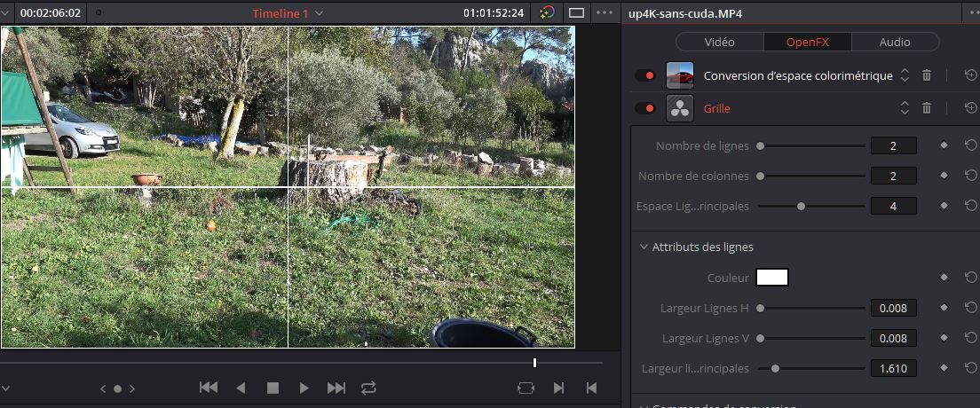The height and width of the screenshot is (408, 980).
Task: Reset the Couleur parameter
Action: (970, 278)
